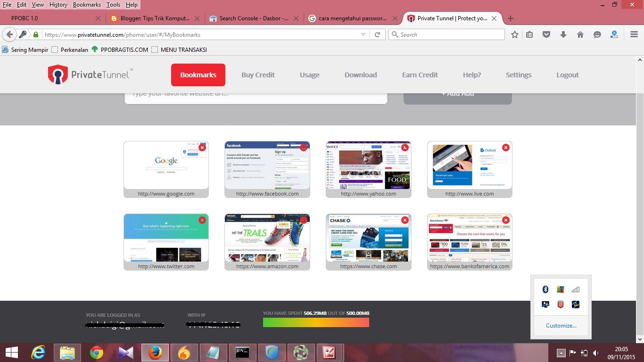Switch to Search Console tab
The height and width of the screenshot is (362, 644).
coord(254,18)
